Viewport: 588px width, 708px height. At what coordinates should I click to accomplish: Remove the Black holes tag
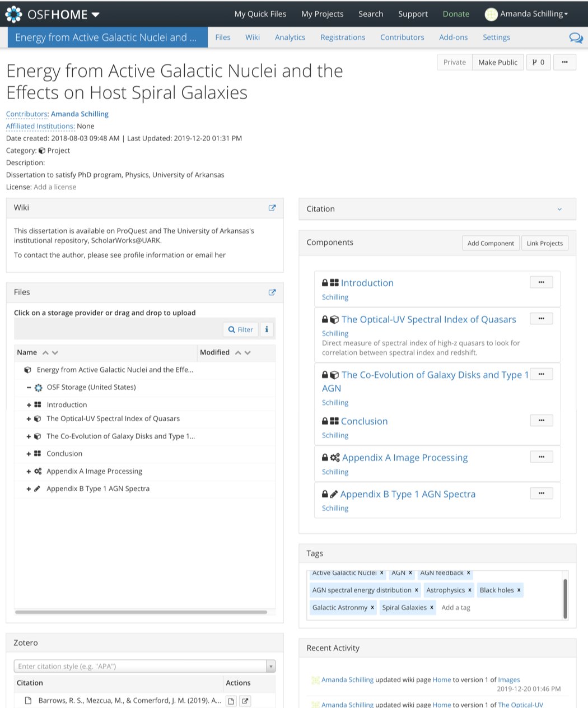tap(519, 590)
